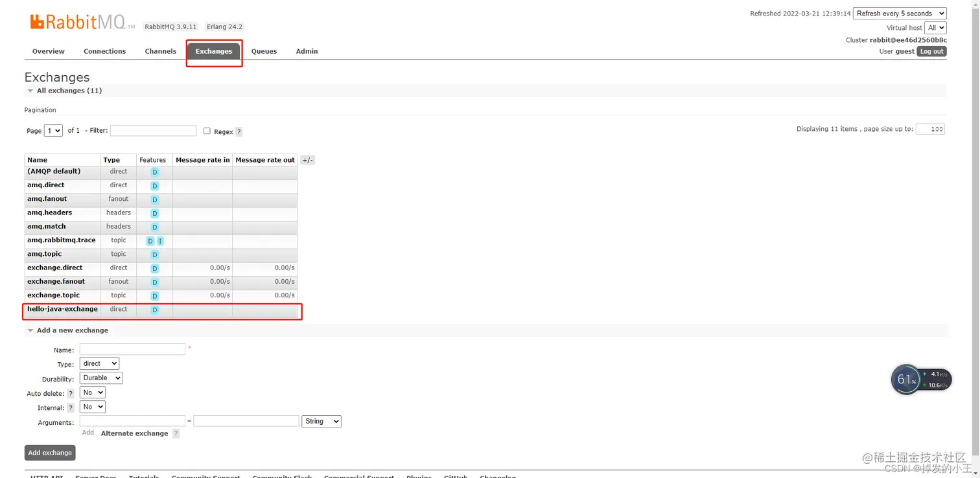This screenshot has width=980, height=478.
Task: Click the network speed monitor widget
Action: pos(921,380)
